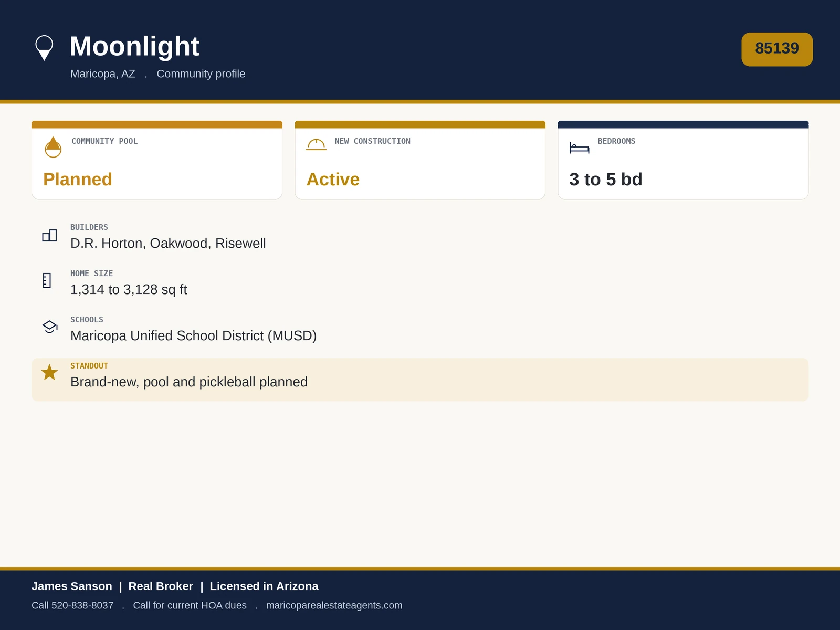840x630 pixels.
Task: Click the STANDOUT label
Action: (x=89, y=366)
